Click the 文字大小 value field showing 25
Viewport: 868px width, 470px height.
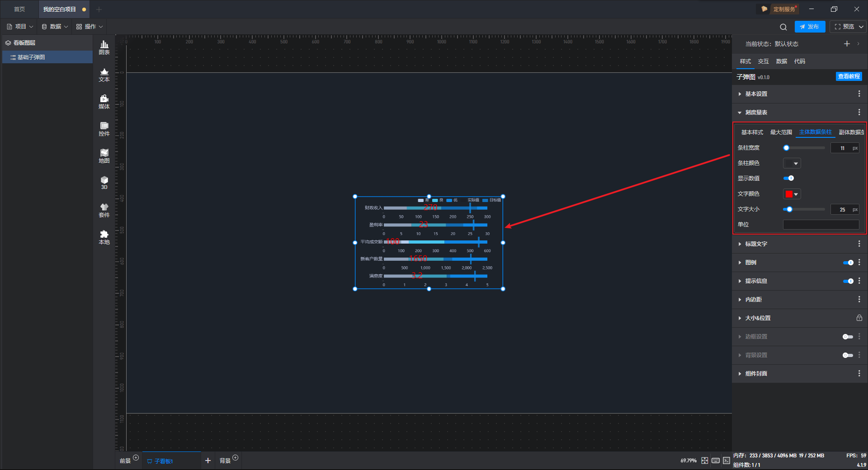(x=844, y=209)
